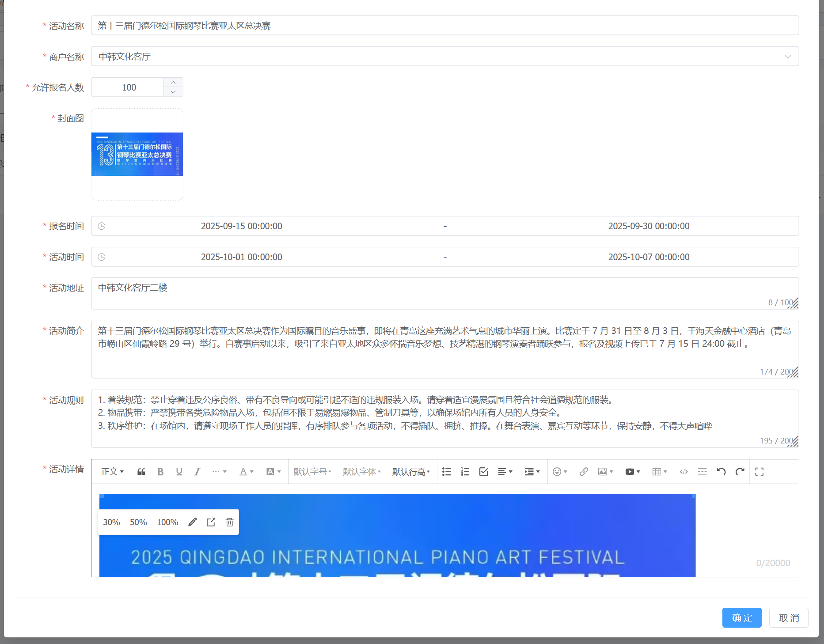
Task: Click the redo arrow icon
Action: [x=740, y=472]
